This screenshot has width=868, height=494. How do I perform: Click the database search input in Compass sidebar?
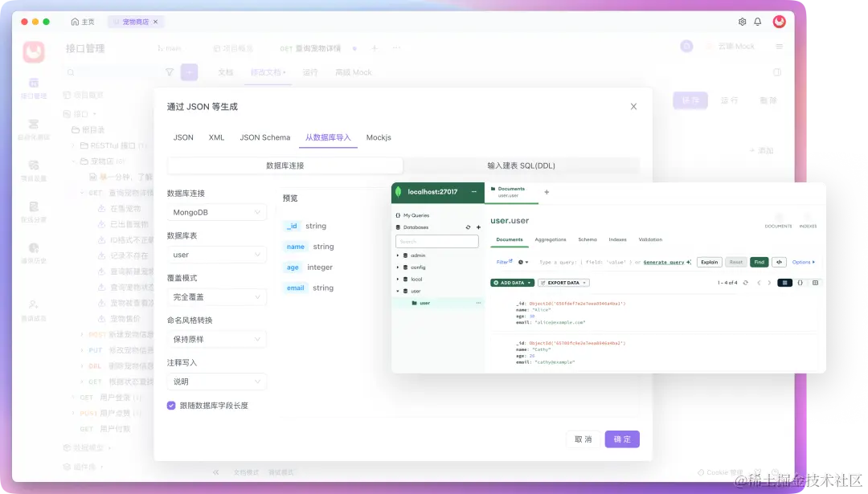tap(437, 241)
